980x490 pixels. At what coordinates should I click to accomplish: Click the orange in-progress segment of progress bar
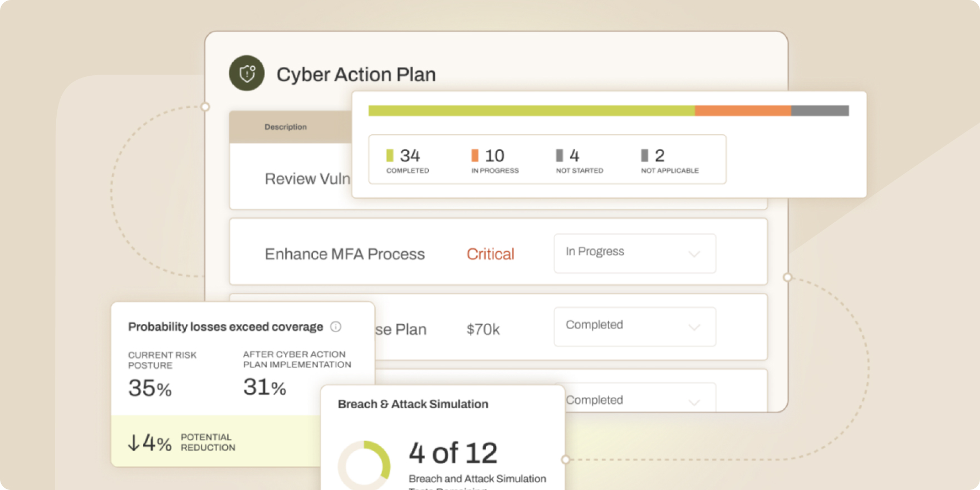pyautogui.click(x=743, y=111)
